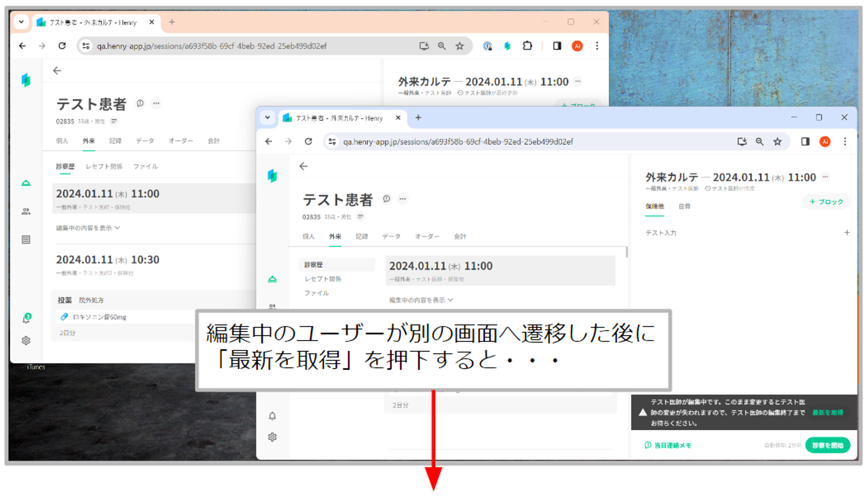Screen dimensions: 868x496
Task: Reload the page in the front browser window
Action: tap(308, 142)
